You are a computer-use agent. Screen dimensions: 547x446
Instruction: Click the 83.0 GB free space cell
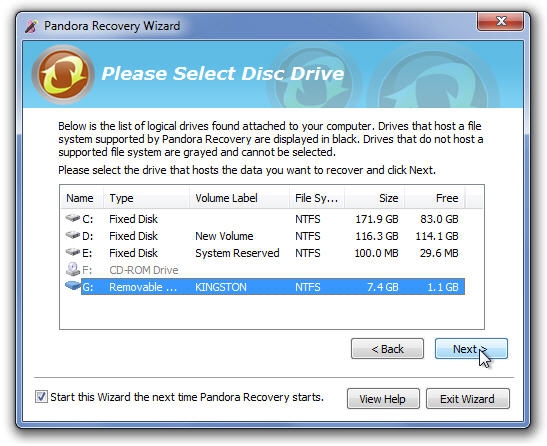439,219
